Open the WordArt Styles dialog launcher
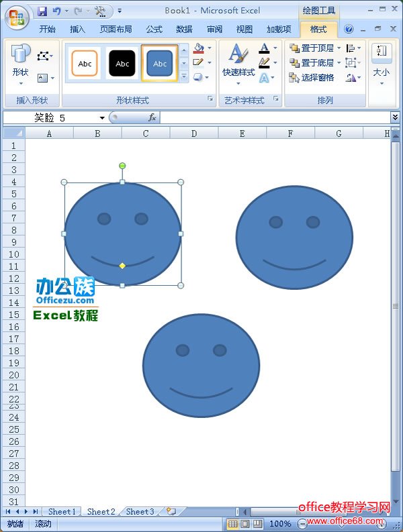Screen dimensions: 403x532 [276, 99]
